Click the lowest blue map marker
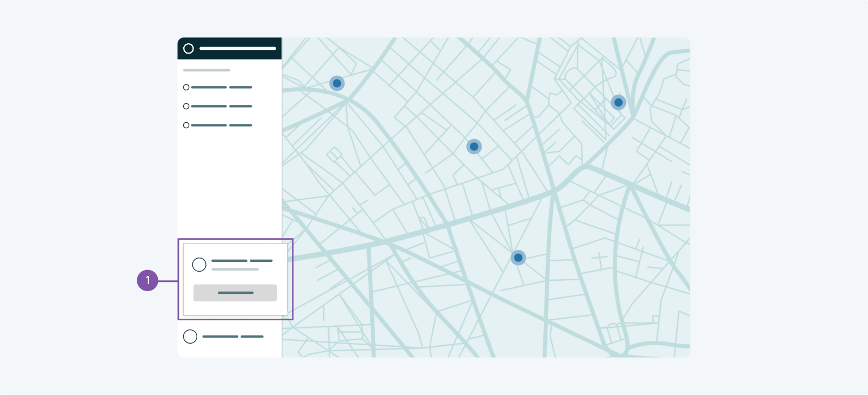The width and height of the screenshot is (868, 395). point(518,258)
